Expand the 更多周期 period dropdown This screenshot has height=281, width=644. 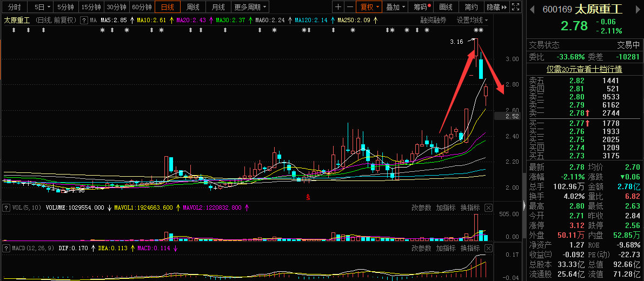(x=250, y=7)
